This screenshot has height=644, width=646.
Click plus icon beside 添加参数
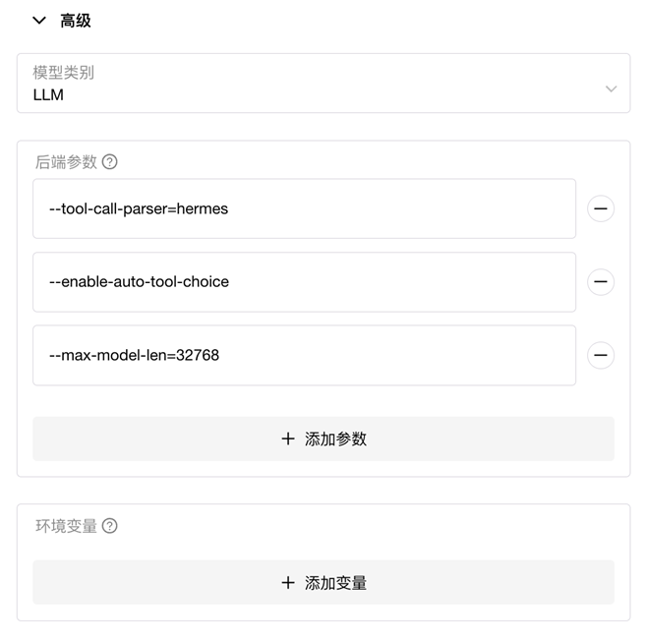point(288,439)
